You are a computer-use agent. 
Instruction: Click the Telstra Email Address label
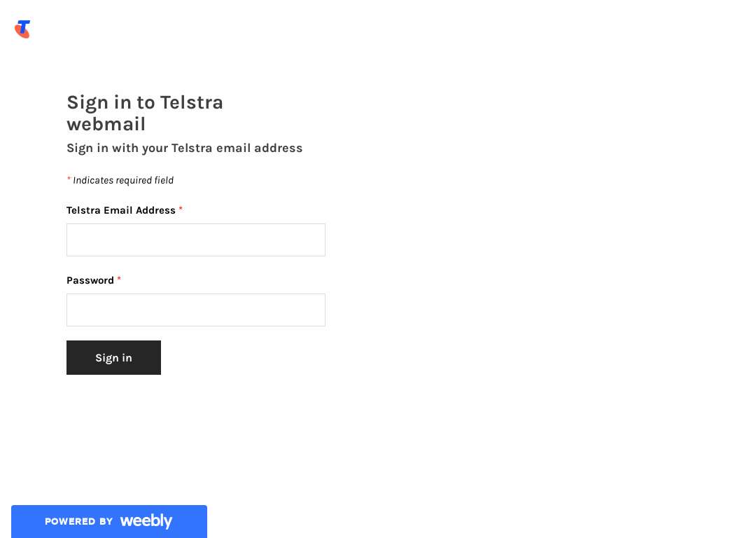tap(121, 210)
